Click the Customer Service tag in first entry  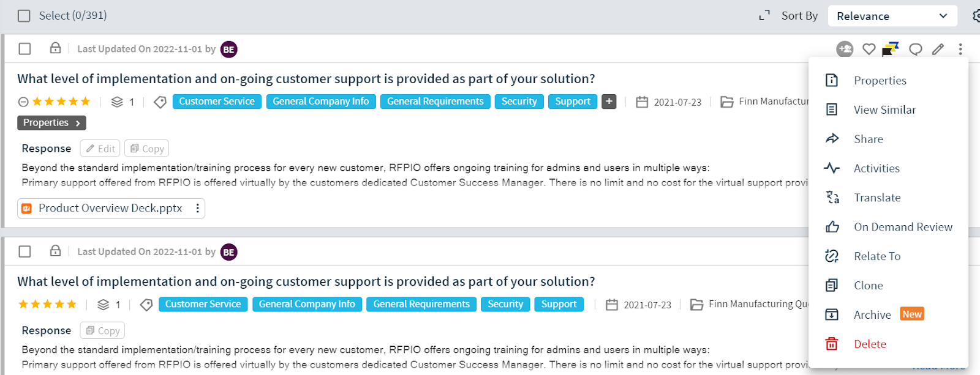(217, 102)
